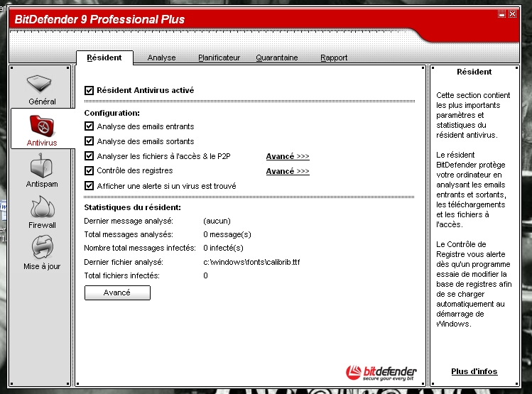Viewport: 532px width, 394px height.
Task: Click the value 0 infecté(s)
Action: tap(223, 248)
